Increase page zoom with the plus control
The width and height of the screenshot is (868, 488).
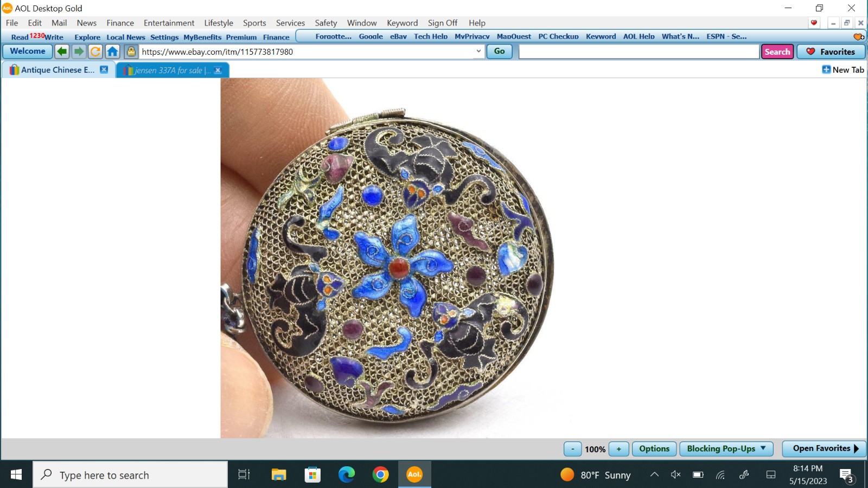tap(618, 449)
